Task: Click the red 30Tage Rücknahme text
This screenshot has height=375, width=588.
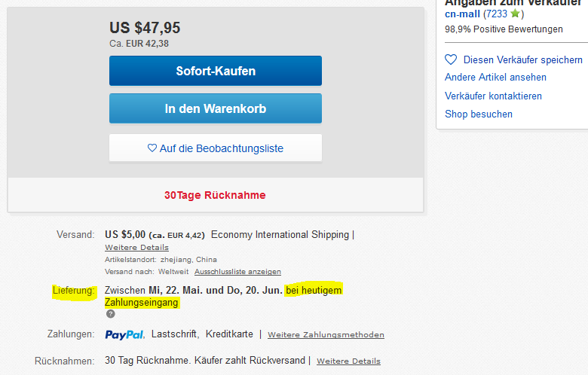Action: tap(215, 195)
